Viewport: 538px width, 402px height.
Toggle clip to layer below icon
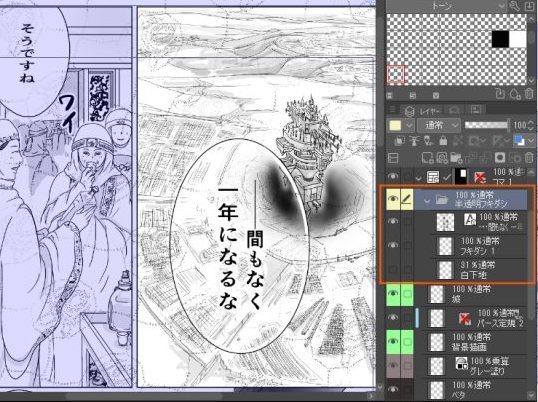399,141
